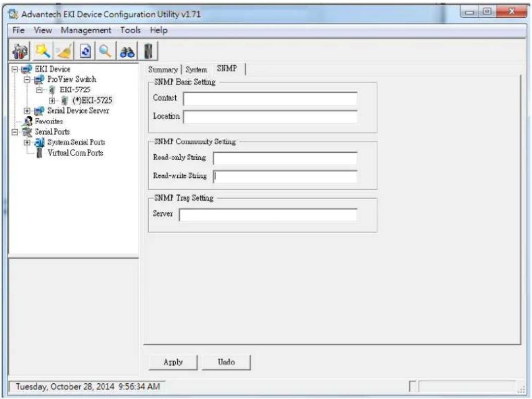
Task: Click the "SNMP Basic Setting" group label
Action: pyautogui.click(x=185, y=82)
